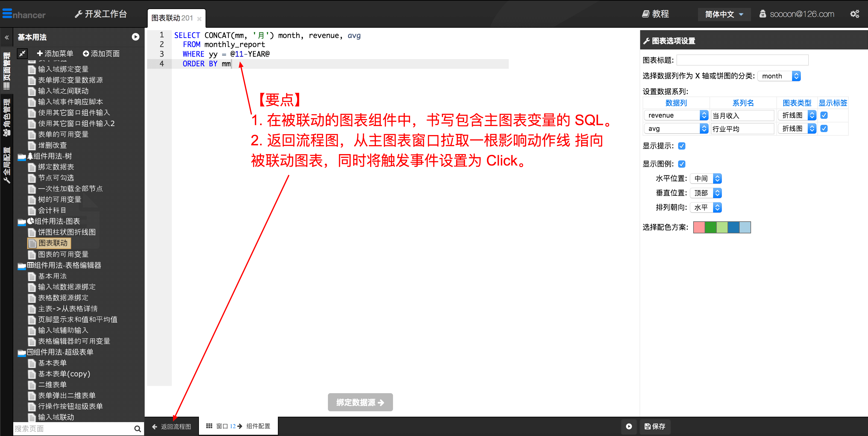Click the left panel collapse arrow icon
This screenshot has width=868, height=436.
[7, 37]
